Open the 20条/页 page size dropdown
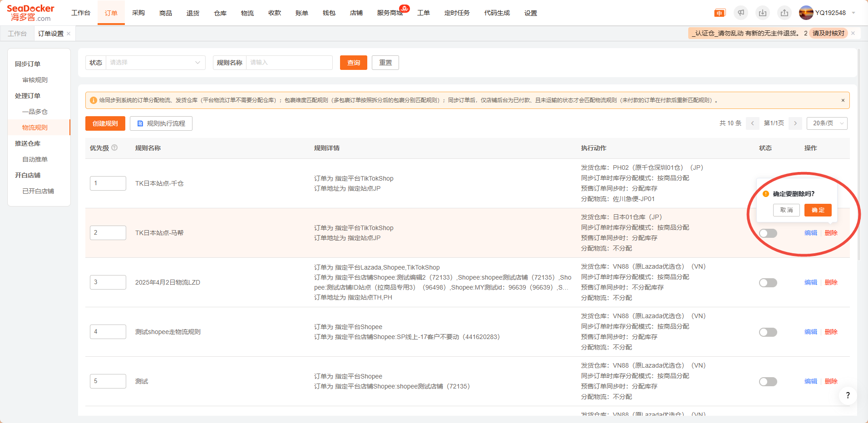This screenshot has height=423, width=868. click(827, 123)
